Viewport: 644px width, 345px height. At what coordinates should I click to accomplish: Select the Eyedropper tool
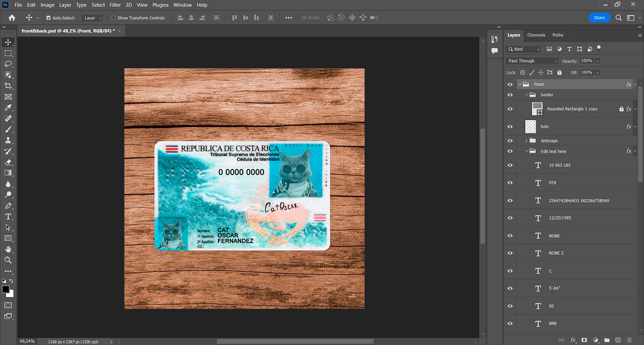click(x=8, y=107)
